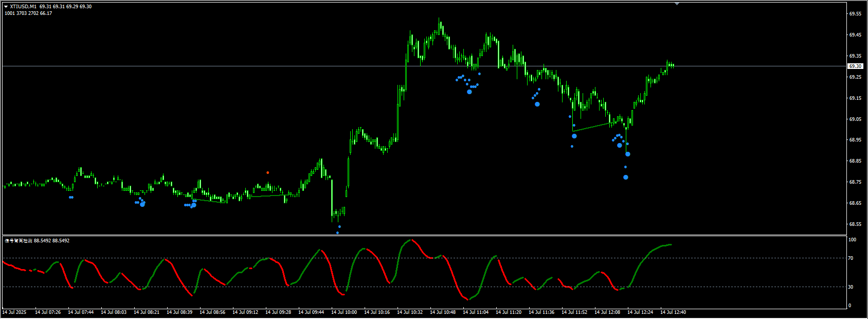The height and width of the screenshot is (319, 868).
Task: Click the current price label 69.30
Action: [855, 66]
